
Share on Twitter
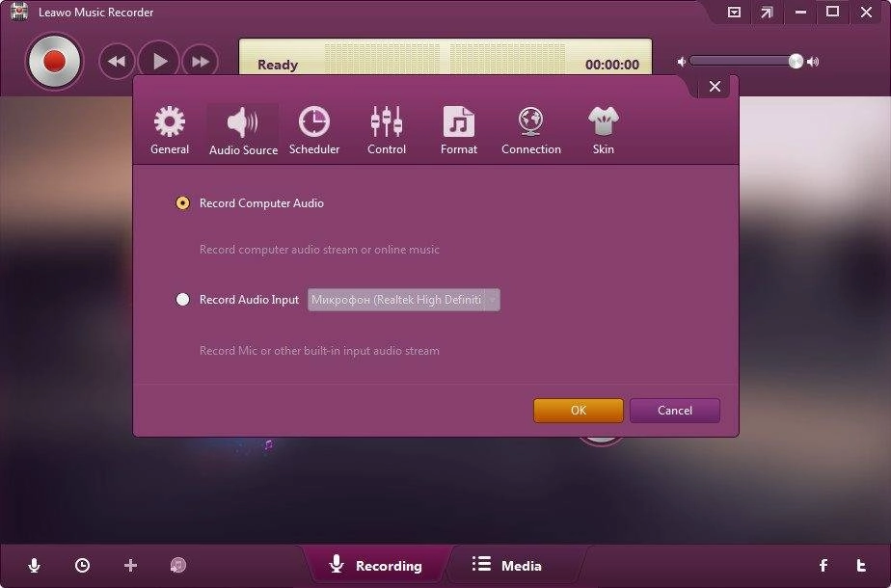click(861, 565)
